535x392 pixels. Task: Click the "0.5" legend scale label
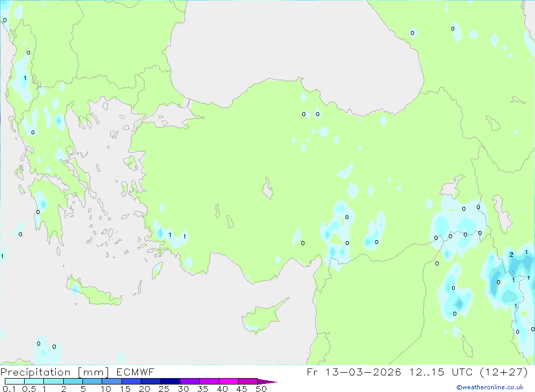point(29,389)
